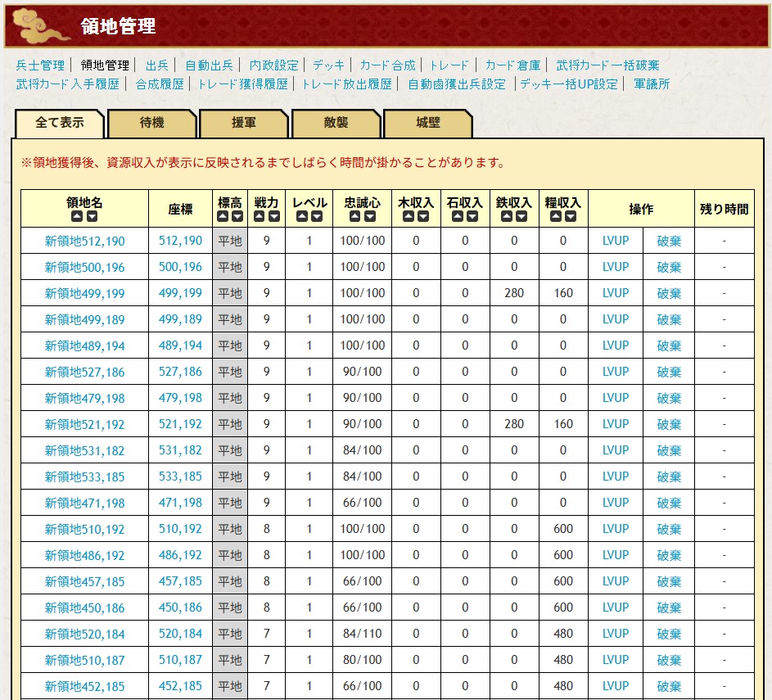Image resolution: width=772 pixels, height=700 pixels.
Task: Open the 兵士管理 menu link
Action: (40, 65)
